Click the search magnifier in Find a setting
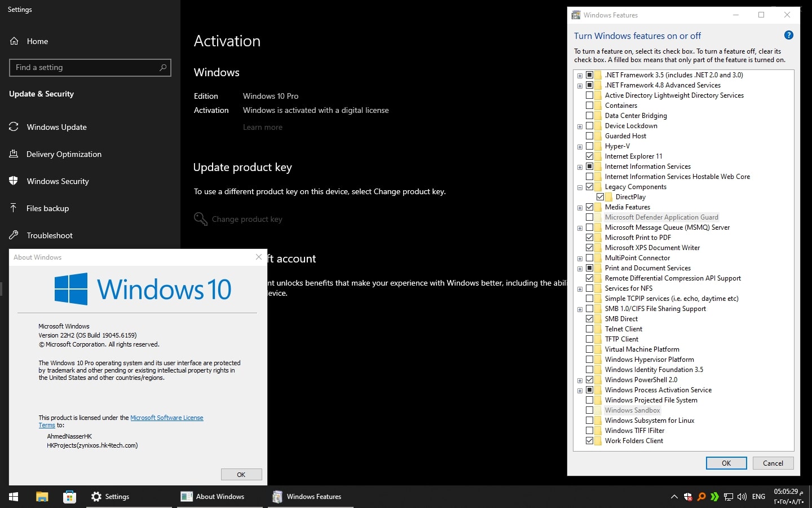The height and width of the screenshot is (508, 812). (x=163, y=68)
